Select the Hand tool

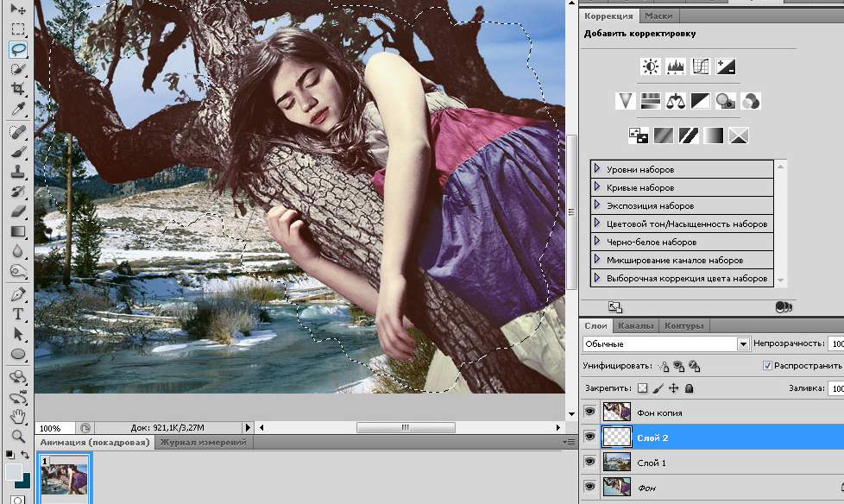pyautogui.click(x=18, y=416)
